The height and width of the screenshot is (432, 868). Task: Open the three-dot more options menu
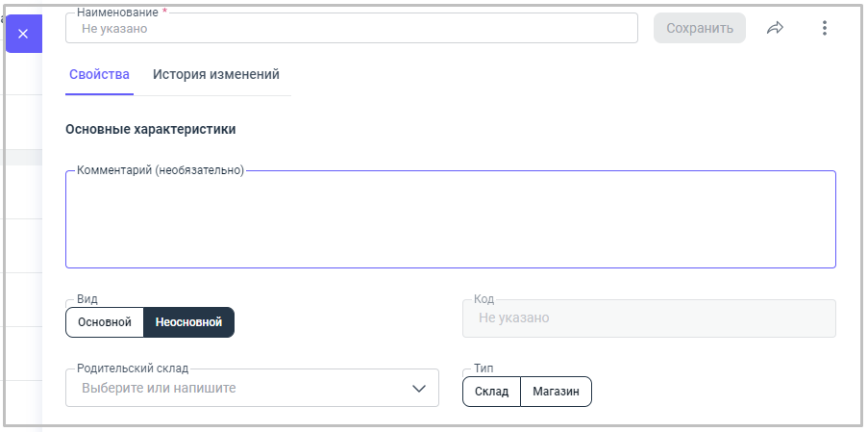pyautogui.click(x=824, y=28)
